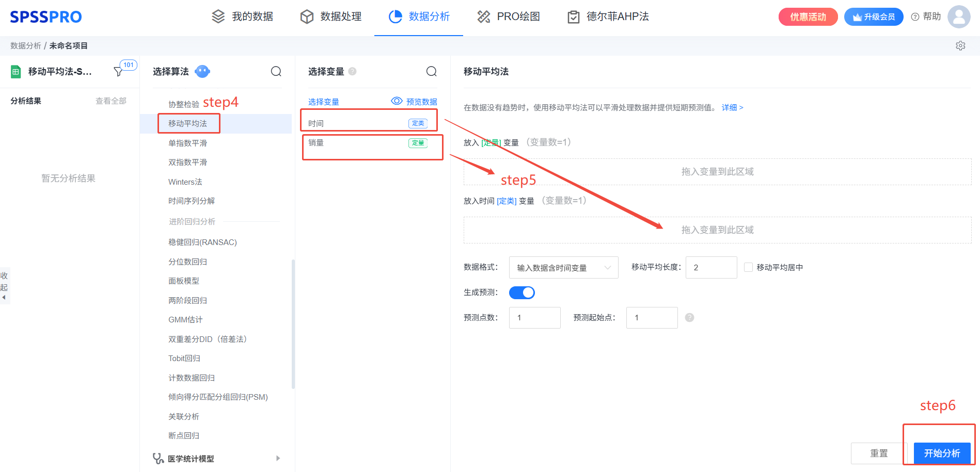This screenshot has height=472, width=980.
Task: Click the user avatar icon
Action: 959,17
